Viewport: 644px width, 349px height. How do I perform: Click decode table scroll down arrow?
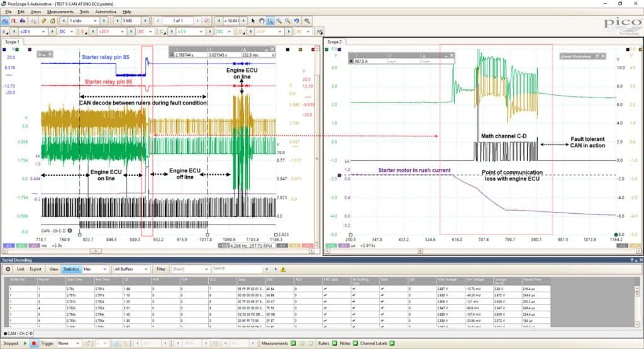(x=636, y=324)
